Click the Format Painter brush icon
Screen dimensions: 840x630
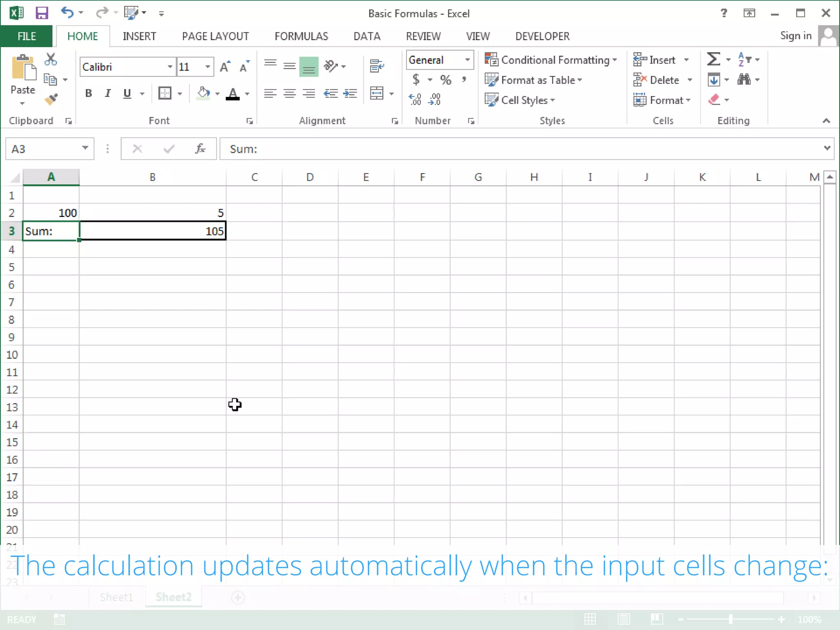coord(51,99)
